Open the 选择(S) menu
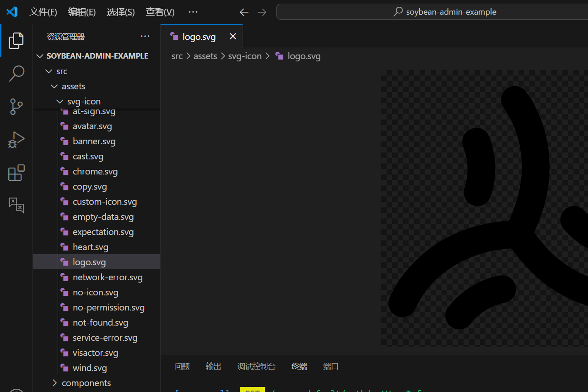This screenshot has height=392, width=588. [x=120, y=12]
